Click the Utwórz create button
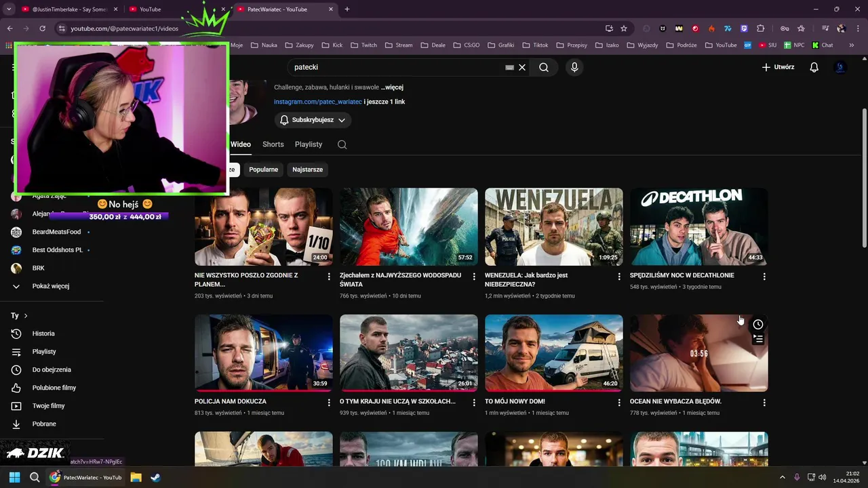The width and height of the screenshot is (868, 488). pyautogui.click(x=778, y=67)
